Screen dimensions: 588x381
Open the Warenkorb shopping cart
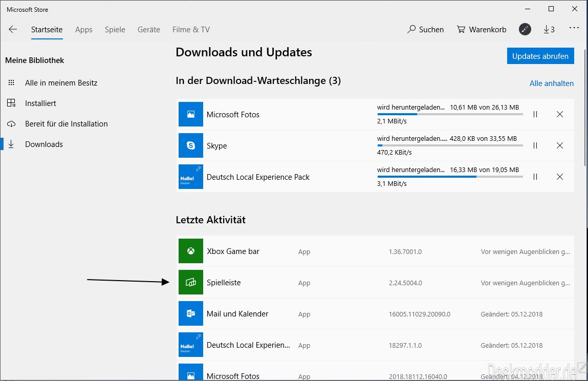(x=482, y=29)
